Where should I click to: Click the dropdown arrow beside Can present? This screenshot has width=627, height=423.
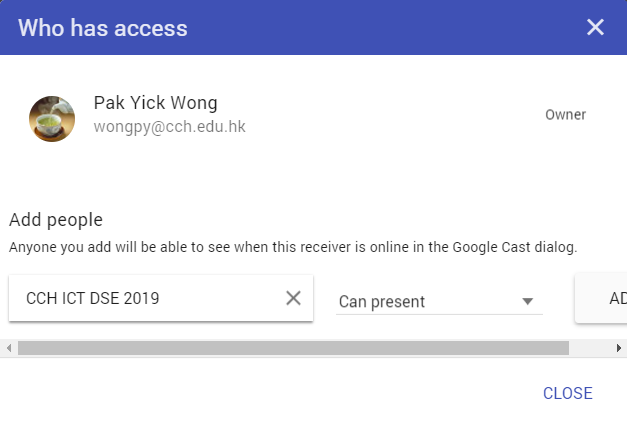tap(527, 302)
